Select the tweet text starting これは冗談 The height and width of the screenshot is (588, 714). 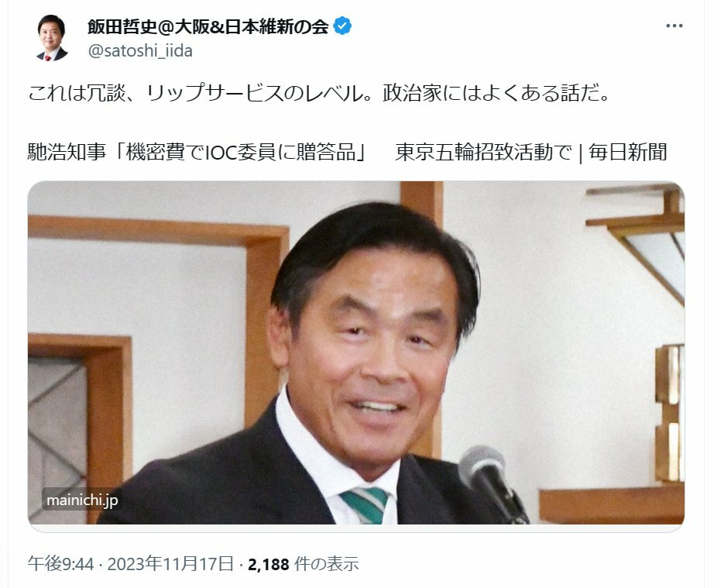coord(318,93)
